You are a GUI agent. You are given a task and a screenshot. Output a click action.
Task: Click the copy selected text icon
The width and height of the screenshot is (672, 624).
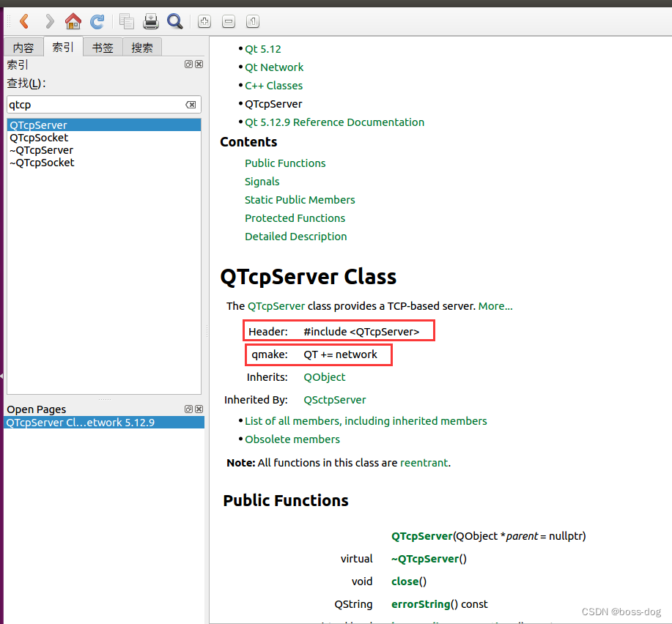pyautogui.click(x=127, y=21)
